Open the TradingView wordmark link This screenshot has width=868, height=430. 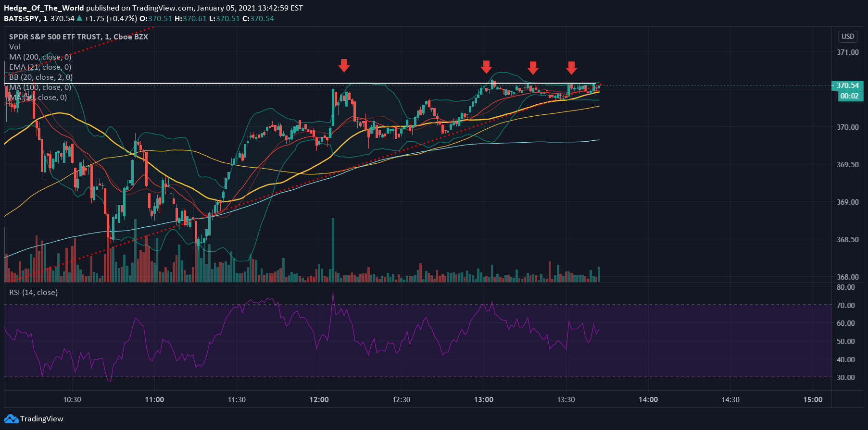(x=41, y=419)
